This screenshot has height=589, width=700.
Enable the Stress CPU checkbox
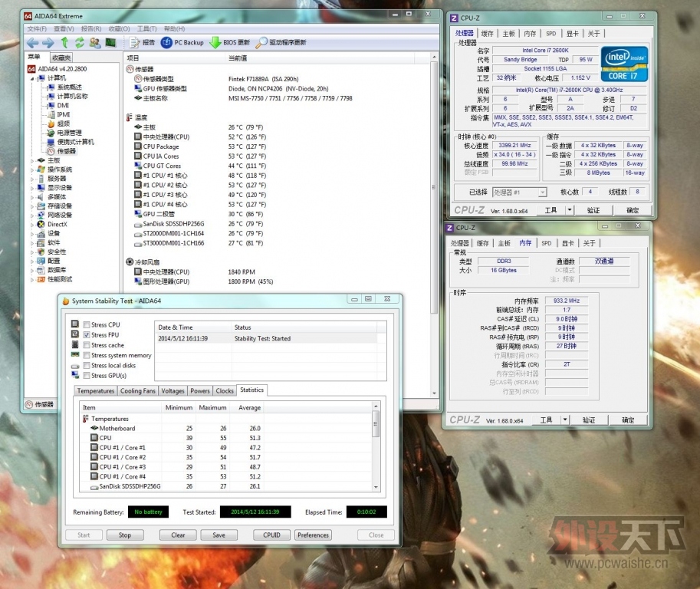click(x=87, y=324)
